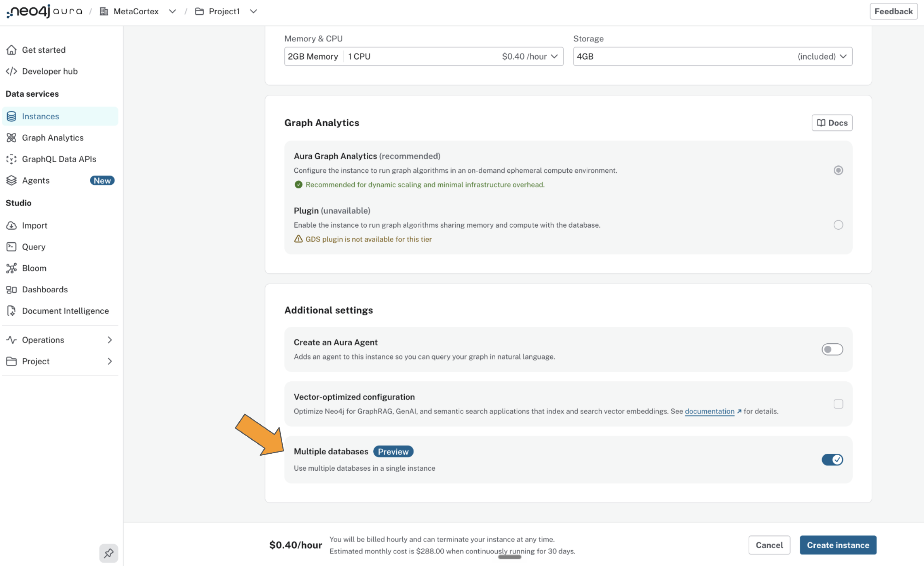Click 'GDS plugin is not available for this tier'
Viewport: 924px width, 566px height.
pyautogui.click(x=369, y=239)
